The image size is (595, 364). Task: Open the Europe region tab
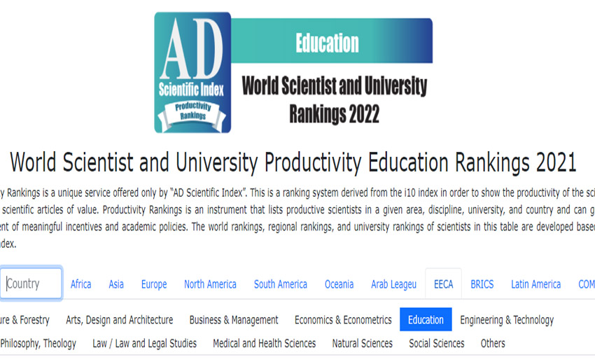[x=154, y=284]
